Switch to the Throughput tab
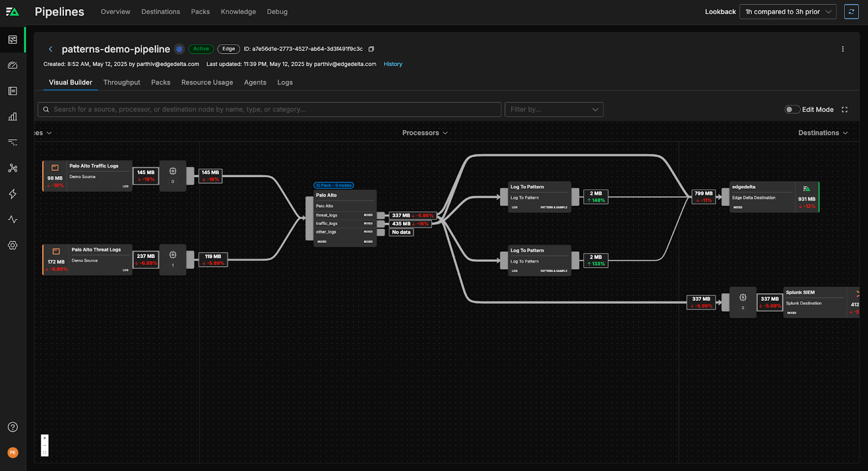This screenshot has height=471, width=868. click(122, 82)
